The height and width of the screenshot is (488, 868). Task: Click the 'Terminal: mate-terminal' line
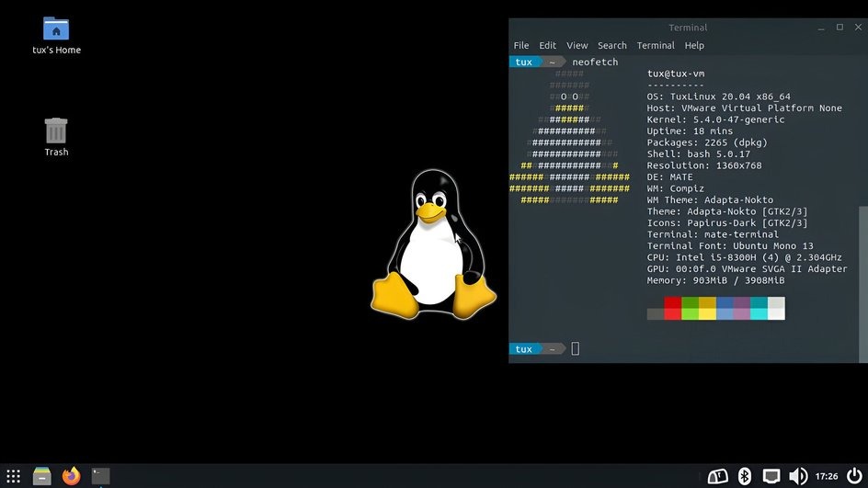(713, 234)
